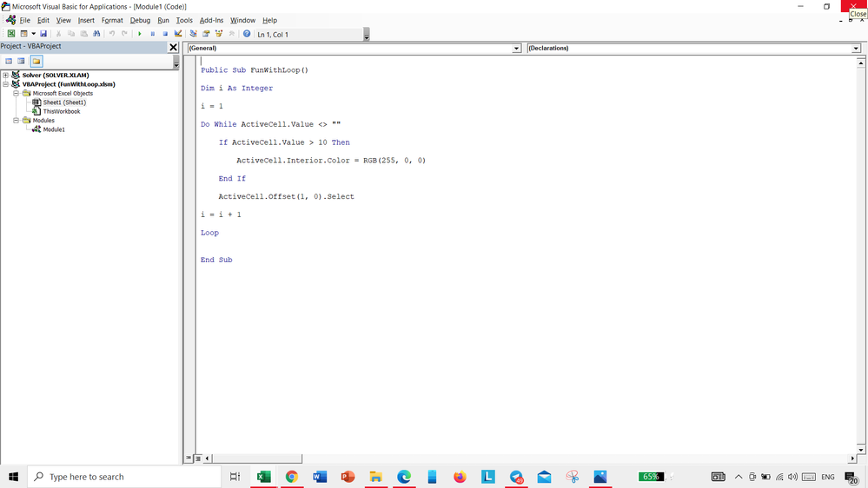Select Sheet1 (Sheet1) in project tree
Image resolution: width=868 pixels, height=488 pixels.
(x=64, y=102)
